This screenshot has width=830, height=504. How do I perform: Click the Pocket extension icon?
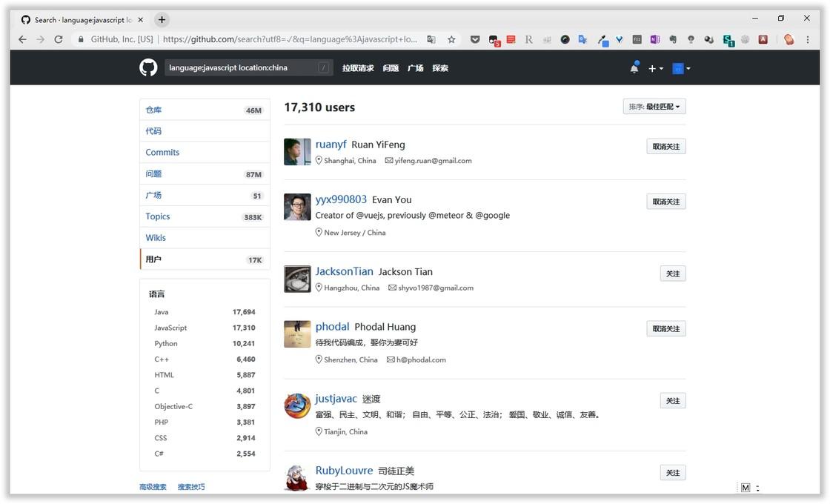tap(474, 39)
